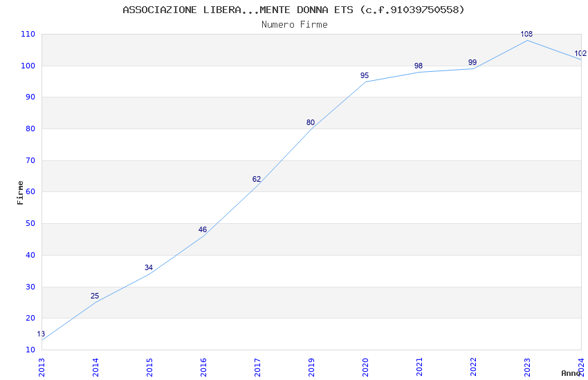Click y-axis value 110

coord(28,34)
